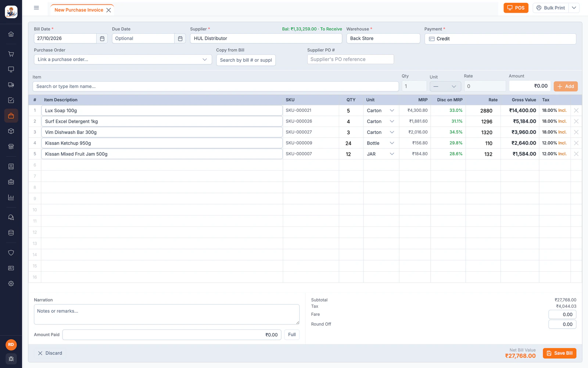Image resolution: width=588 pixels, height=368 pixels.
Task: Add the item with the Add button
Action: [x=566, y=86]
